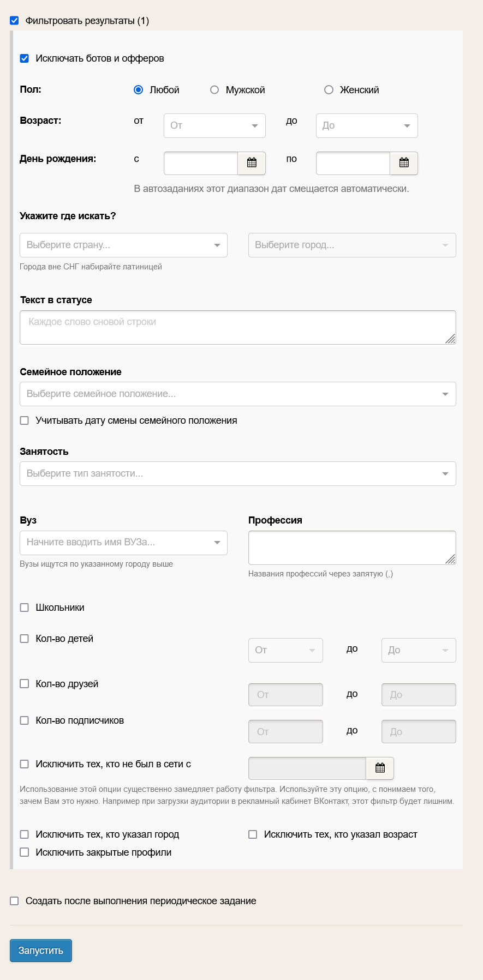Open the age "До" dropdown
The image size is (483, 980).
pos(367,125)
